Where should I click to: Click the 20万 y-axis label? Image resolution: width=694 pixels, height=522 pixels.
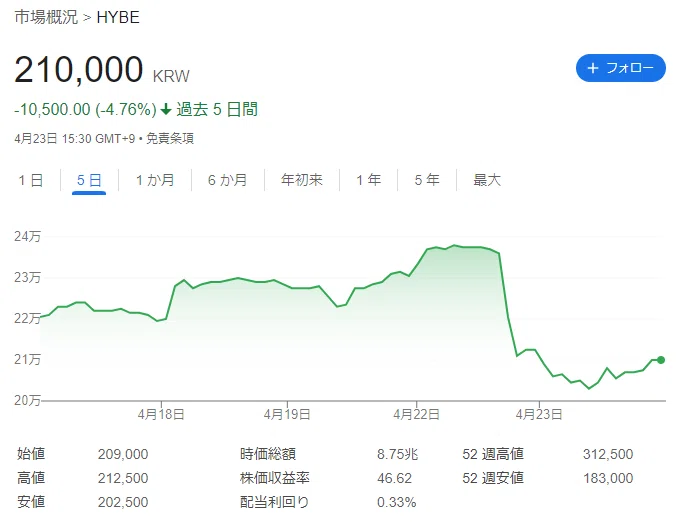pos(27,400)
